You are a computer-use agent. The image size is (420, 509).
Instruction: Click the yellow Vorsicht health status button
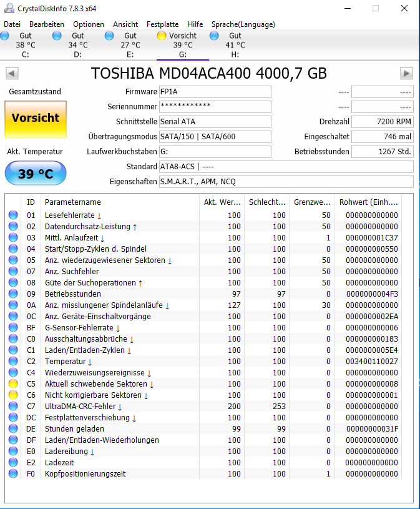(x=36, y=119)
